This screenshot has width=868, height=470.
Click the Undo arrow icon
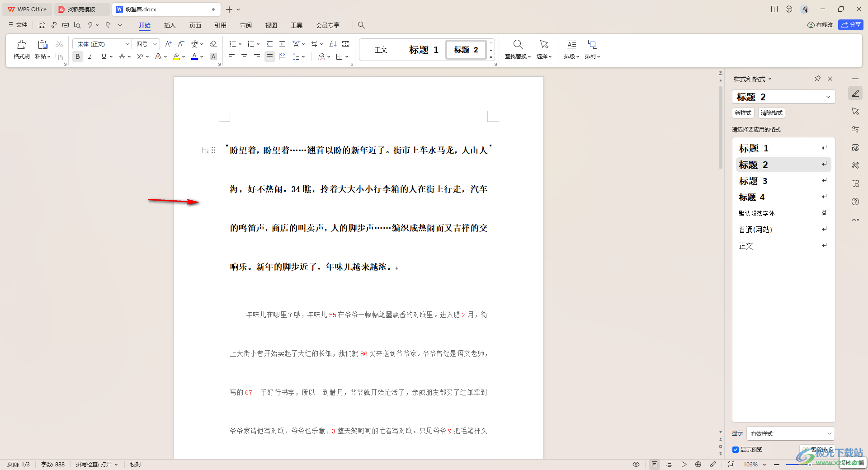(90, 25)
